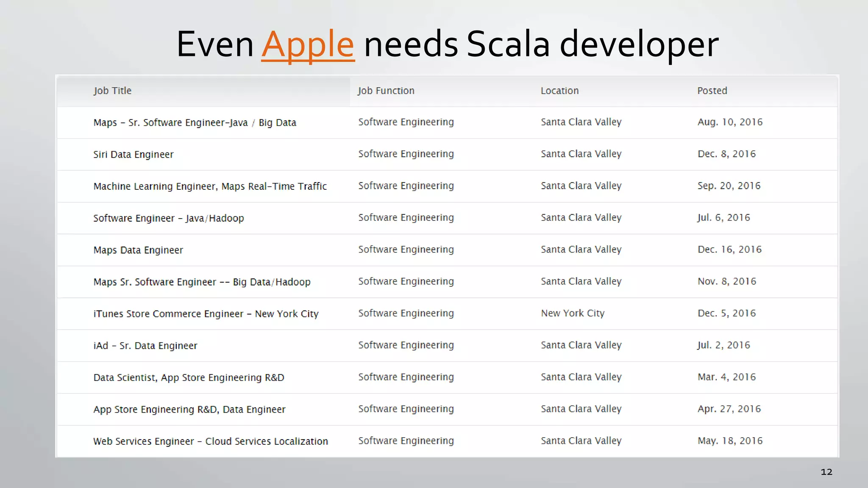Viewport: 868px width, 488px height.
Task: Open App Store Engineering R&D, Data Engineer
Action: (189, 409)
